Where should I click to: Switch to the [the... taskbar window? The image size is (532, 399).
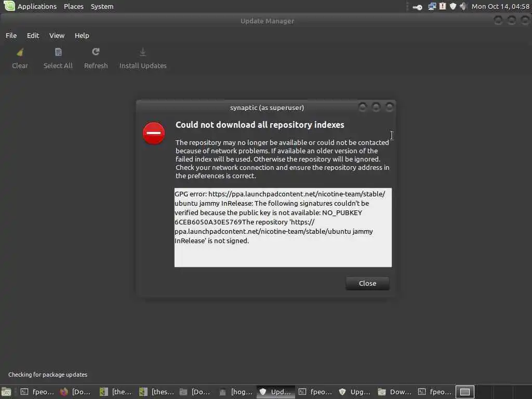tap(116, 392)
